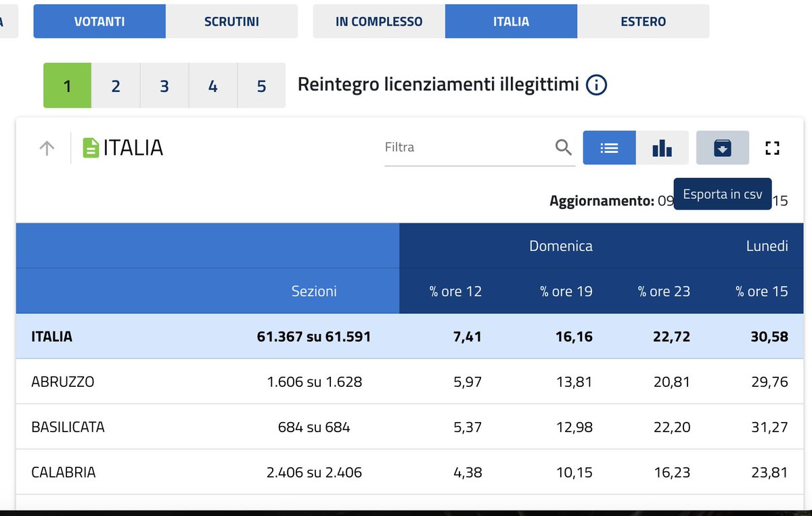Open the Esporta in csv export icon
812x516 pixels.
point(723,147)
